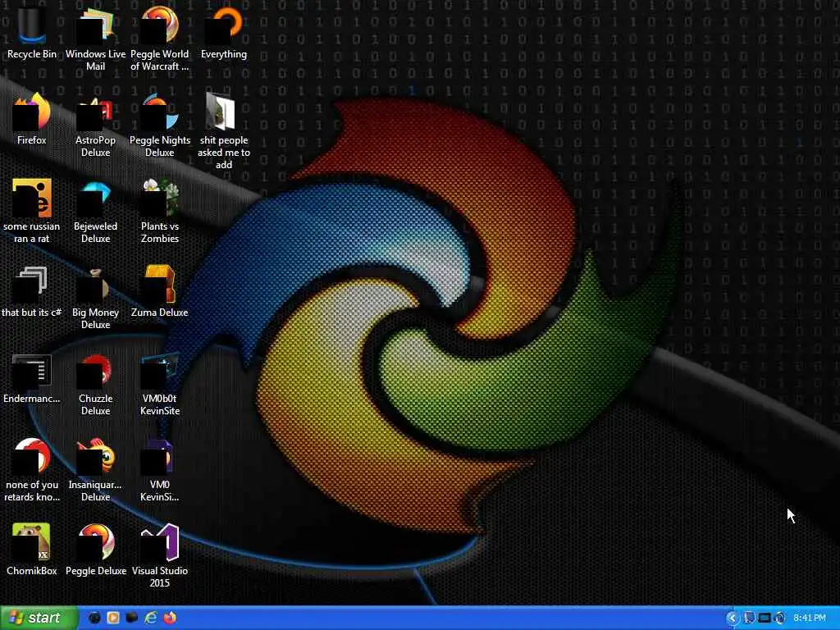Launch Internet Explorer from Quick Launch
This screenshot has height=630, width=840.
click(151, 618)
